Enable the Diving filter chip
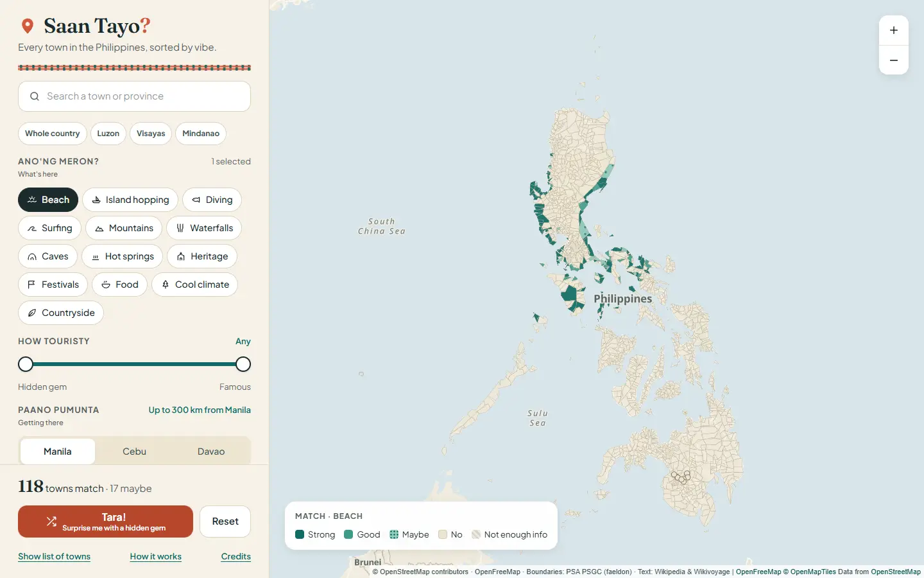 212,200
